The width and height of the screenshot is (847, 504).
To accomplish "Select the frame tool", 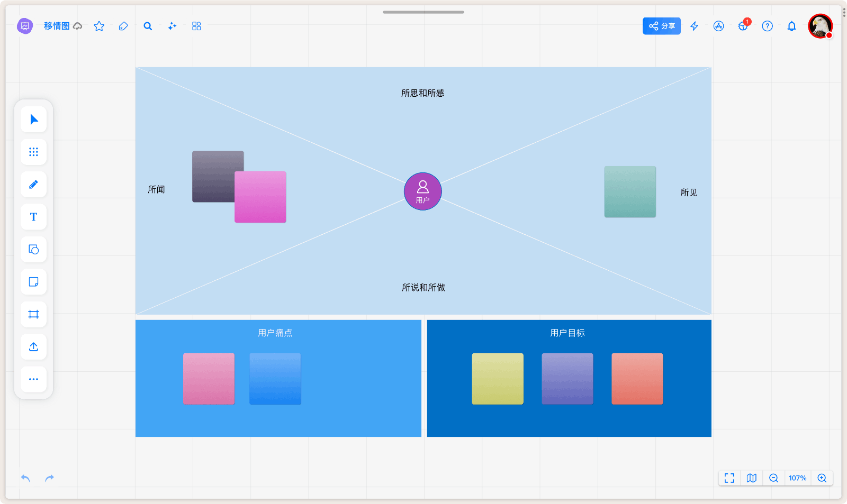I will coord(33,315).
